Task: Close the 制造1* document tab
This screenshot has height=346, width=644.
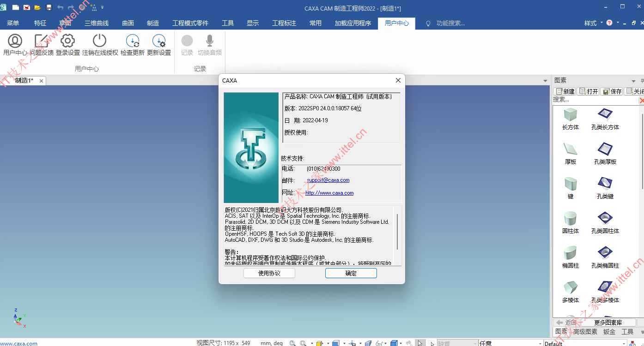Action: coord(41,81)
